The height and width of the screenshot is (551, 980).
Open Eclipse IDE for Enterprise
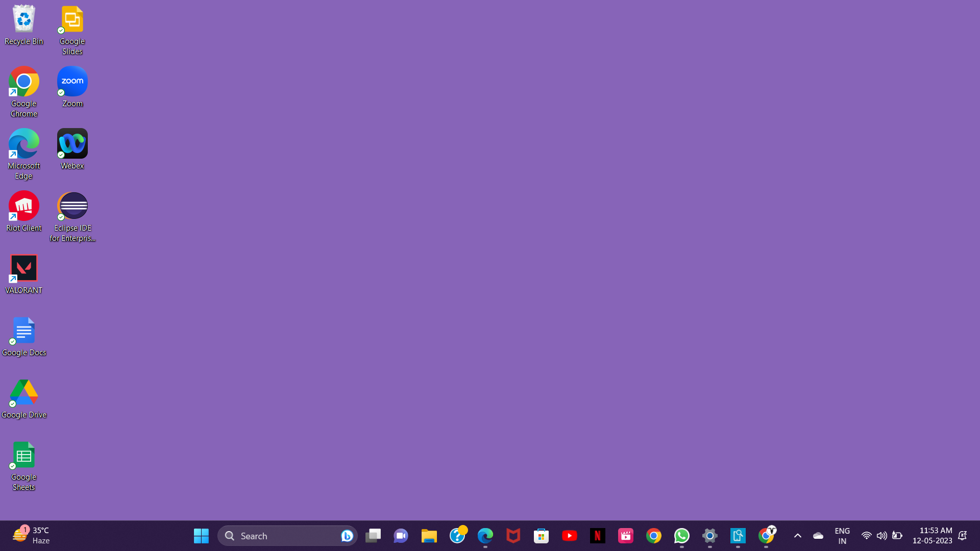72,207
